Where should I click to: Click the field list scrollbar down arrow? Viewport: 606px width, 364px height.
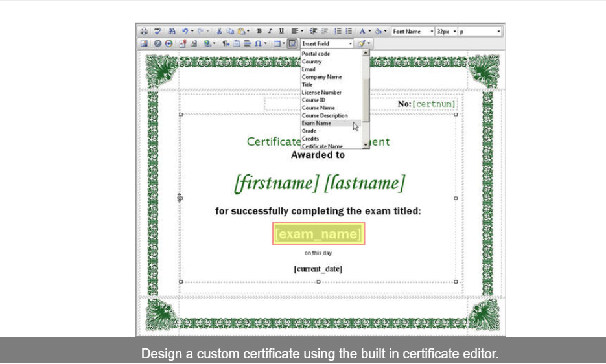pos(366,145)
